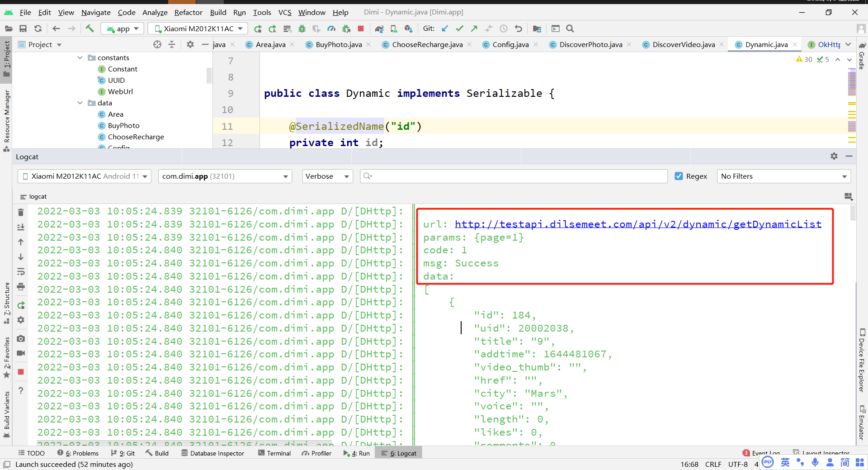Click the Debug app bug icon
The image size is (868, 470).
point(302,28)
